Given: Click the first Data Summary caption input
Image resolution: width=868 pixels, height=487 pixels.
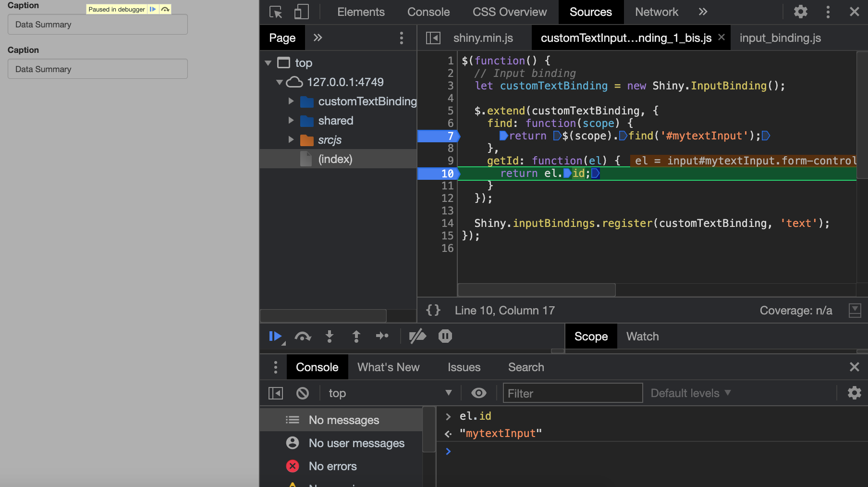Looking at the screenshot, I should point(98,25).
